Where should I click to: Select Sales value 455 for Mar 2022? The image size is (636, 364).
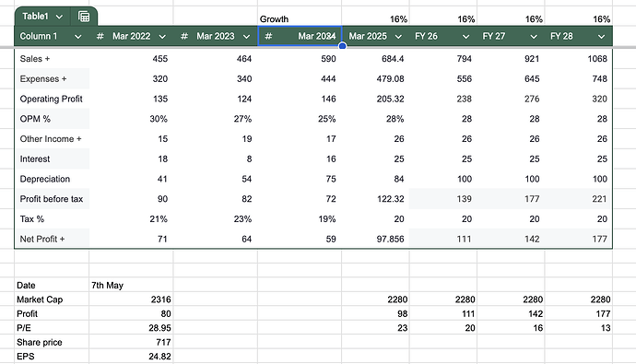click(160, 59)
